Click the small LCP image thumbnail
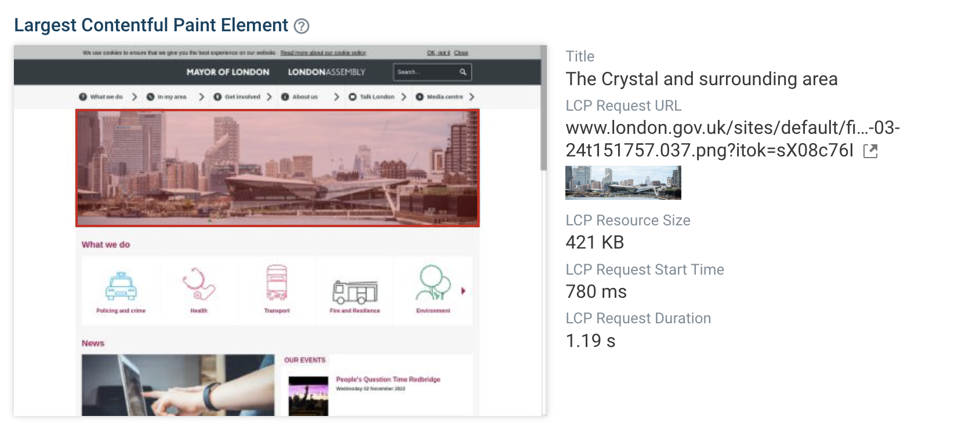Viewport: 980px width, 438px height. [623, 183]
